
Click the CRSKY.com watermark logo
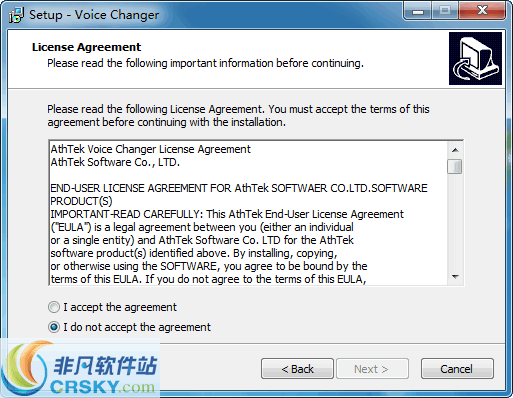tap(80, 368)
